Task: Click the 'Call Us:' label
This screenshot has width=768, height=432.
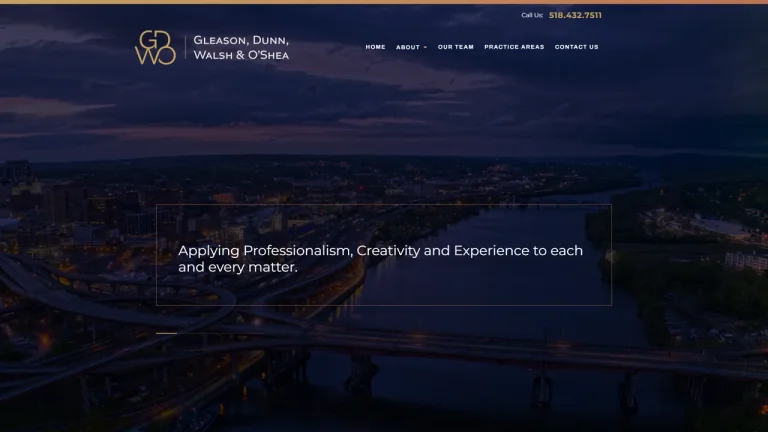Action: (x=532, y=15)
